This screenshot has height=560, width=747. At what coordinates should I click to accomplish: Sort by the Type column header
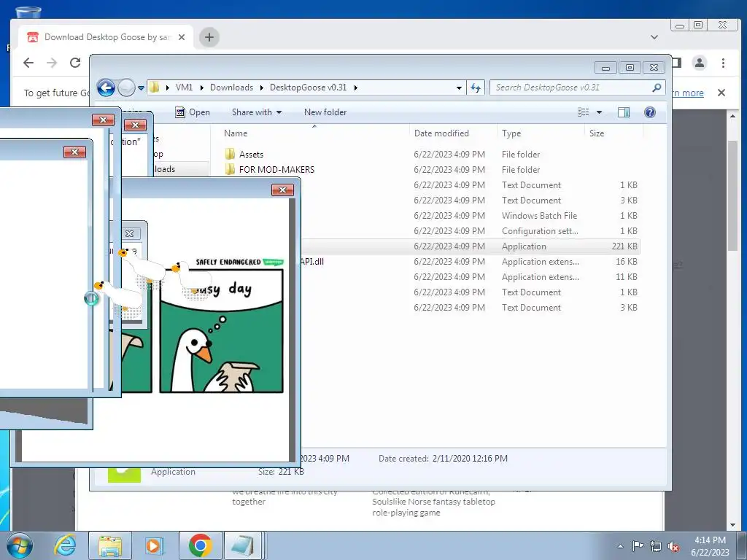click(x=511, y=133)
